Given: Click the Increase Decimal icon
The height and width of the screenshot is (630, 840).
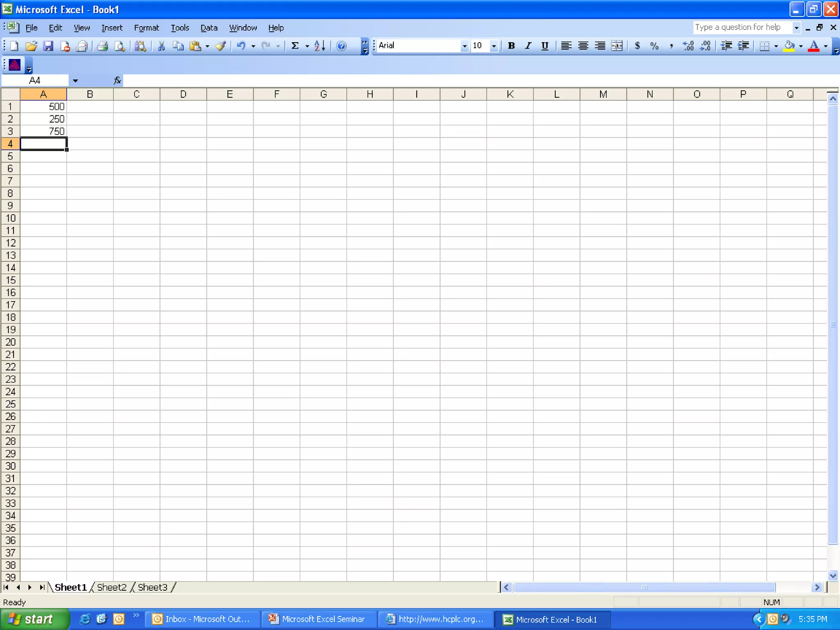Looking at the screenshot, I should 688,46.
